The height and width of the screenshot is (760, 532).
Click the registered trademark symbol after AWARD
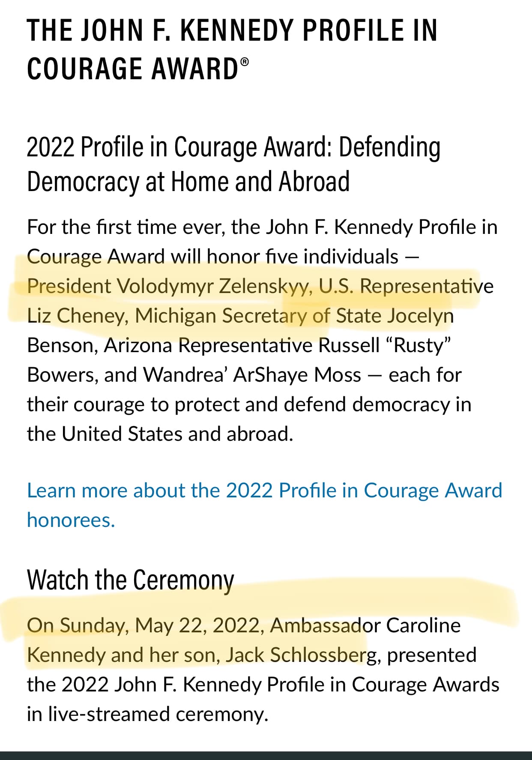(x=245, y=62)
